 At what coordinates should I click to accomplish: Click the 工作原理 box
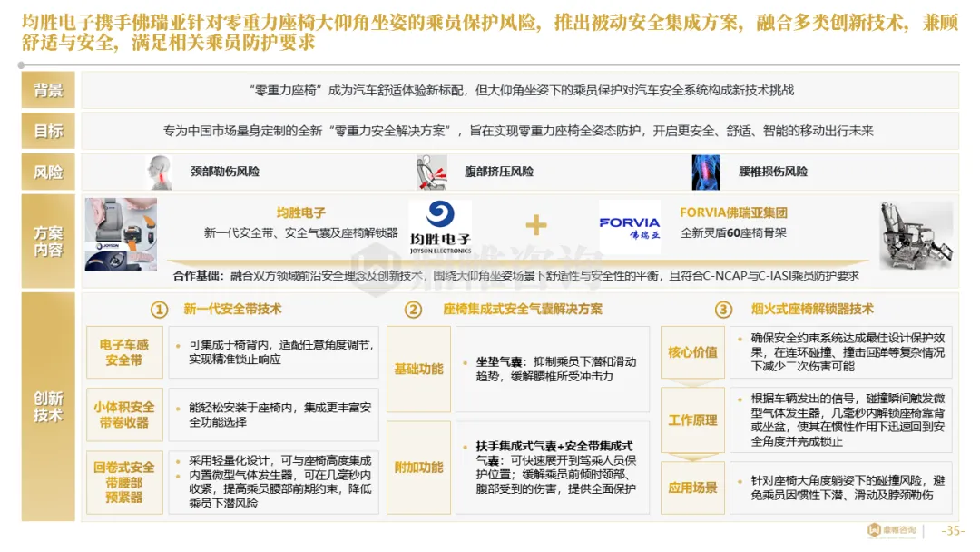click(x=692, y=419)
